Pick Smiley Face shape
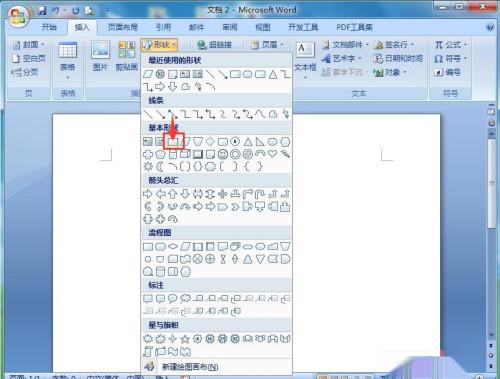 [x=223, y=154]
